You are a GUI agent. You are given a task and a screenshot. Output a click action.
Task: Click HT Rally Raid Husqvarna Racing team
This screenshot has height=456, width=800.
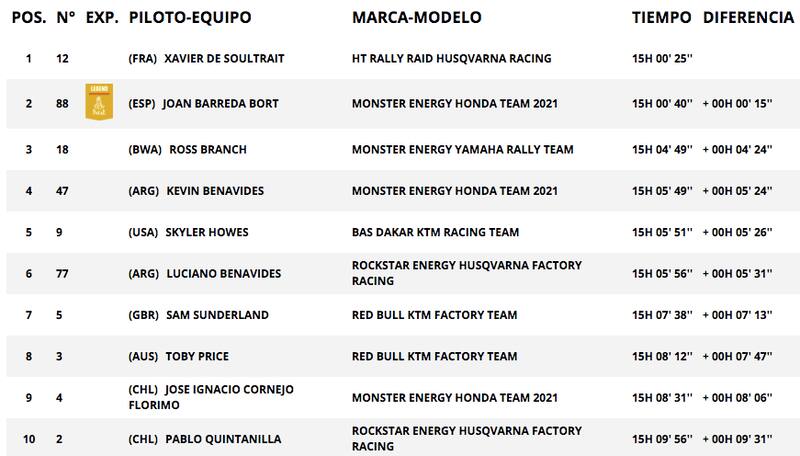click(x=452, y=59)
